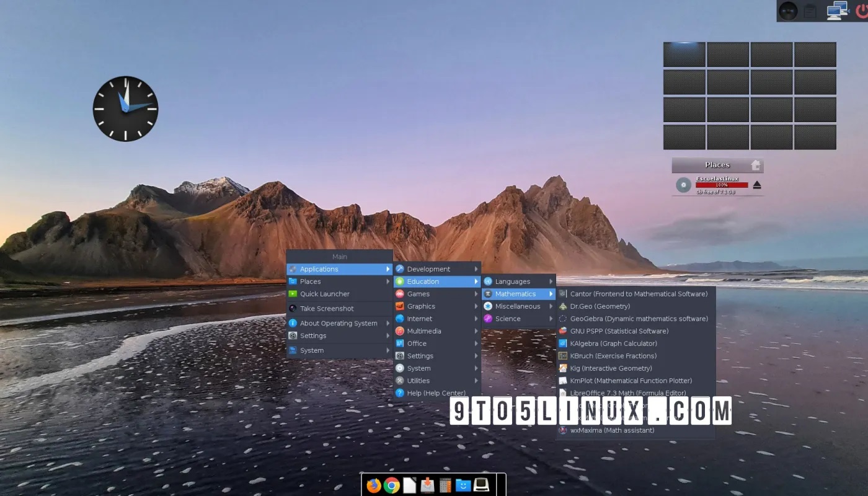Image resolution: width=868 pixels, height=496 pixels.
Task: Click the EscuelasLinux disc icon
Action: 683,185
